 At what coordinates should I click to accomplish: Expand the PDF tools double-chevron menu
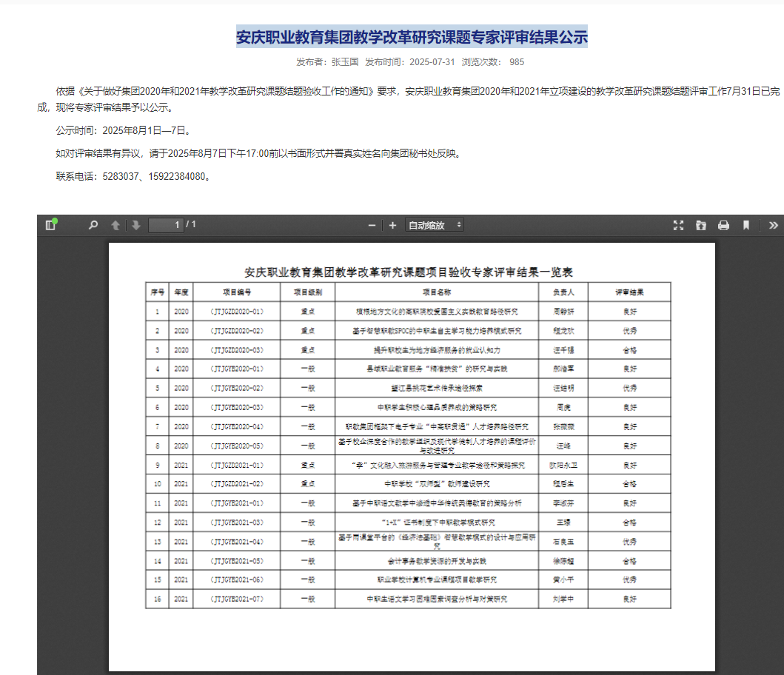click(774, 226)
